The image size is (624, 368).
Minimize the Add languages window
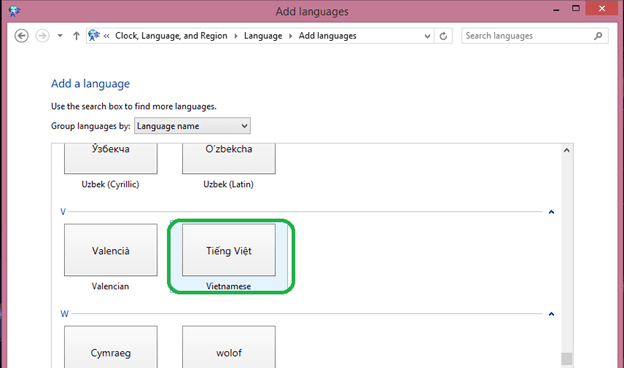pyautogui.click(x=556, y=10)
